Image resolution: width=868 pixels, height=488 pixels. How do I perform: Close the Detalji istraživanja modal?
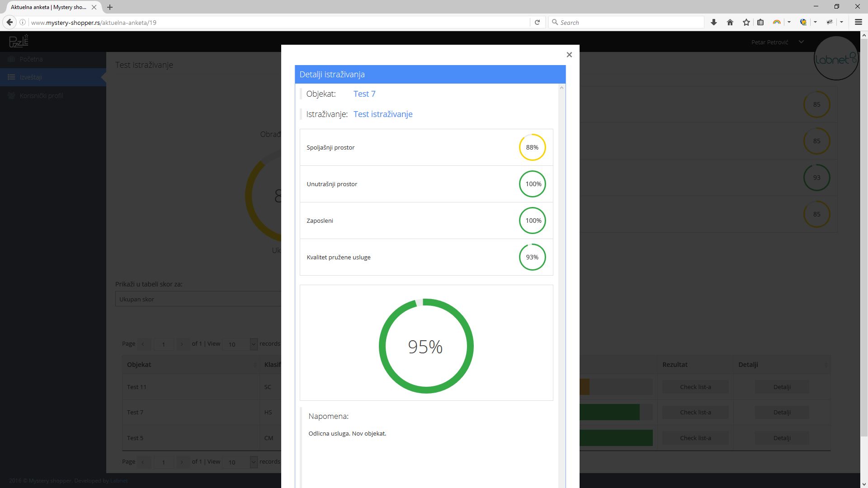coord(569,55)
